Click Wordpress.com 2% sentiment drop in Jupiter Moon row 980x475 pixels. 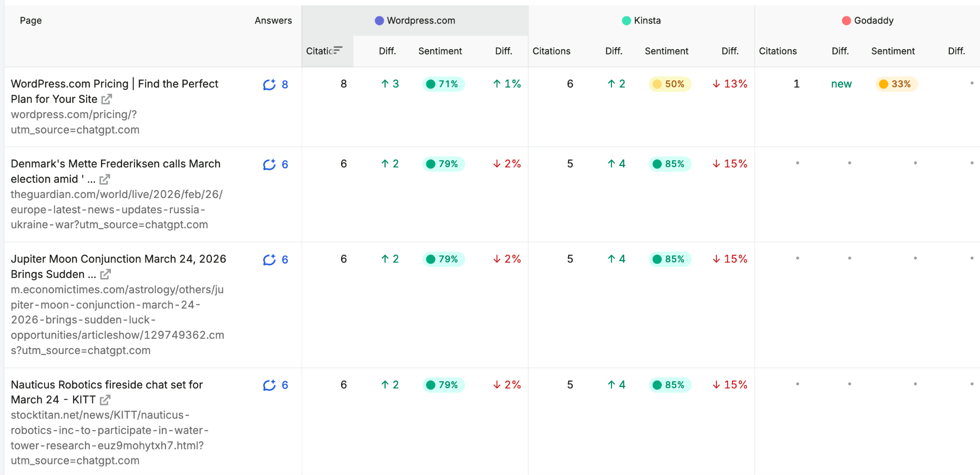click(x=507, y=259)
